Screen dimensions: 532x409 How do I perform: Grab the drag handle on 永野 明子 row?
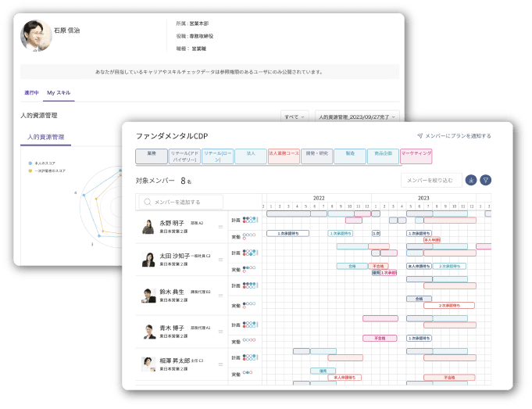coord(220,227)
